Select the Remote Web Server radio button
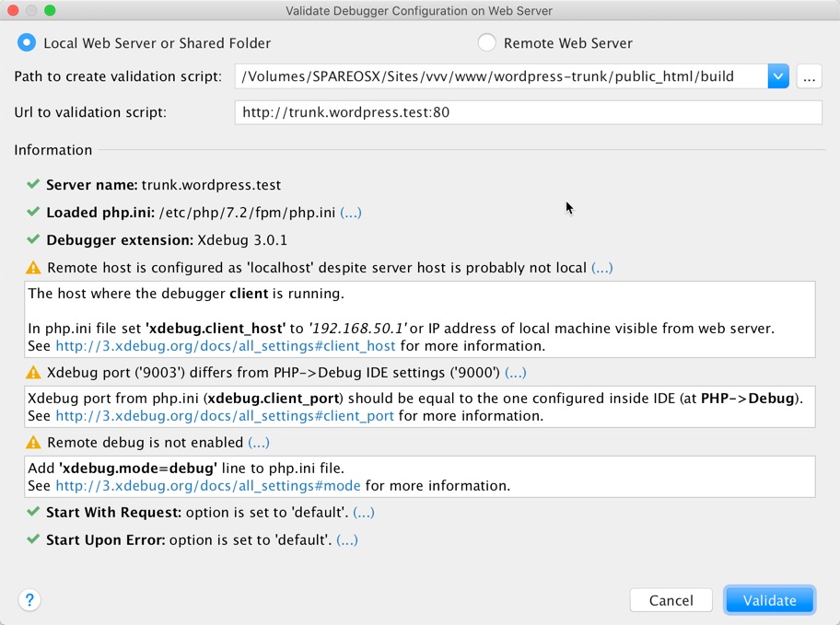The image size is (840, 625). 486,43
